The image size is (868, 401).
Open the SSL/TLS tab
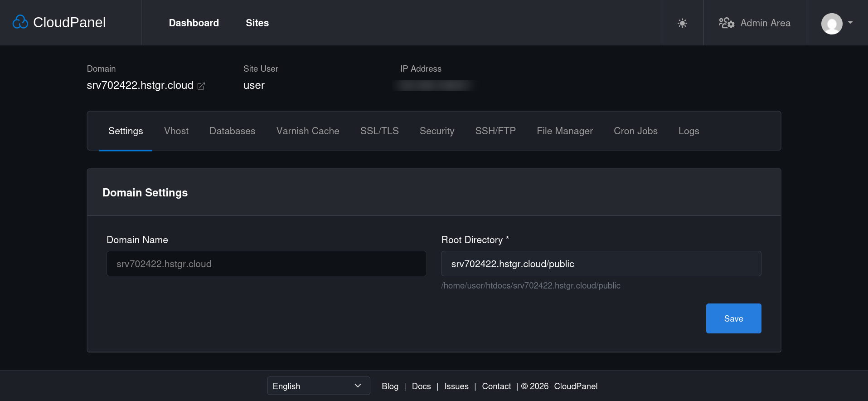click(x=379, y=131)
